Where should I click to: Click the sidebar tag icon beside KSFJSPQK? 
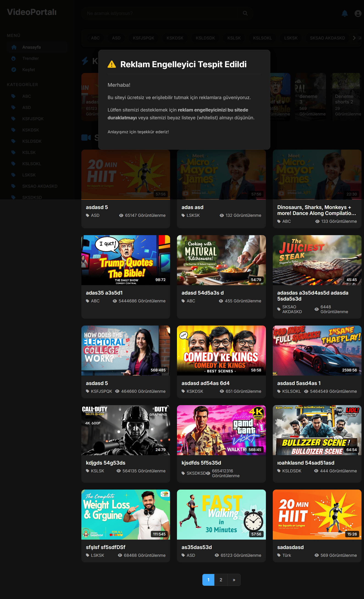(x=13, y=119)
